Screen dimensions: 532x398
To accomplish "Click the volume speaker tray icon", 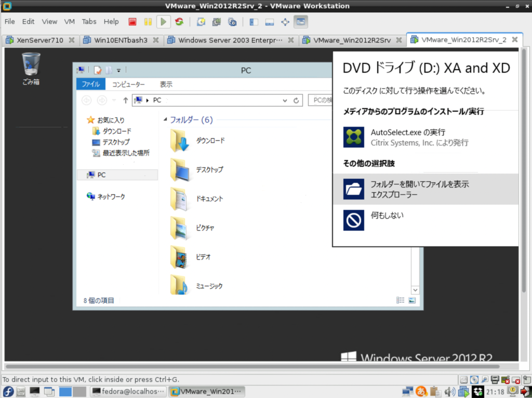I will (x=450, y=392).
